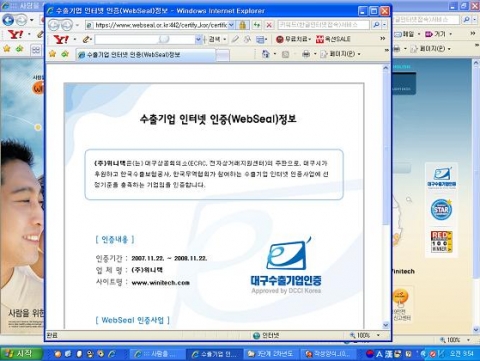Open recent pages dropdown in WebSeal window
Screen dimensions: 480x361
coord(77,25)
